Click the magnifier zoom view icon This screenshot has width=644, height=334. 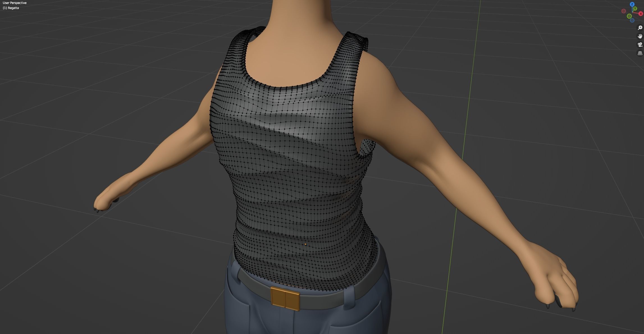pyautogui.click(x=640, y=28)
